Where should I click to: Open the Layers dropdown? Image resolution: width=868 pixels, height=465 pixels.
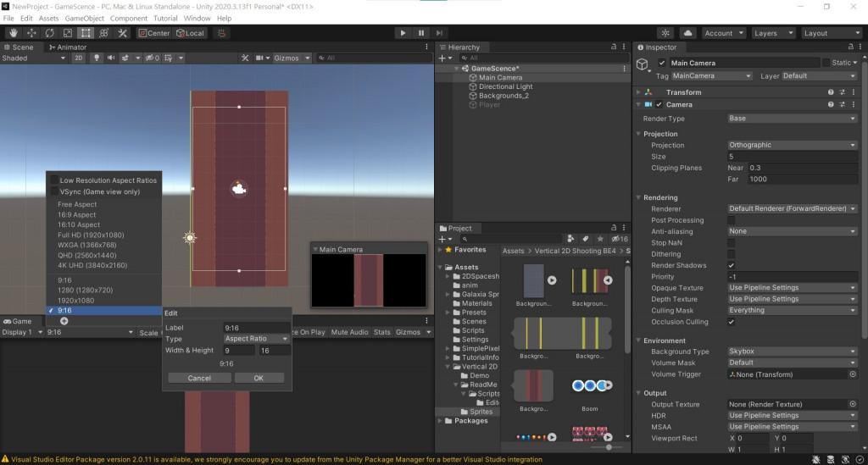773,33
